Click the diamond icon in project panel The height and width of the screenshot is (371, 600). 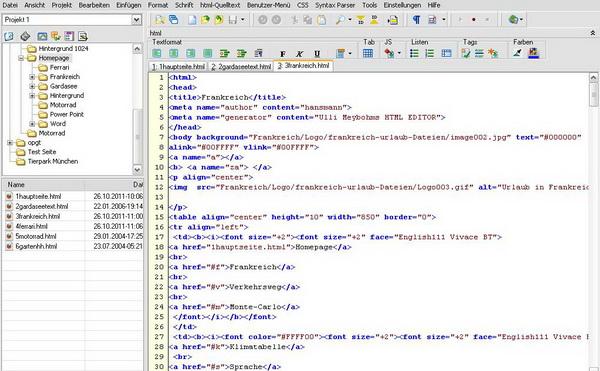coord(25,36)
